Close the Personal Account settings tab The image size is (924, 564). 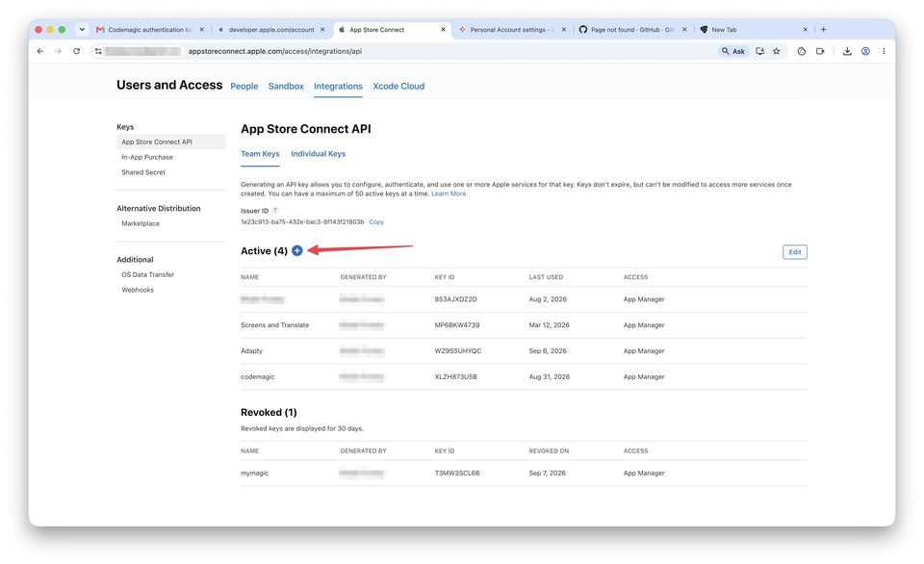(564, 30)
